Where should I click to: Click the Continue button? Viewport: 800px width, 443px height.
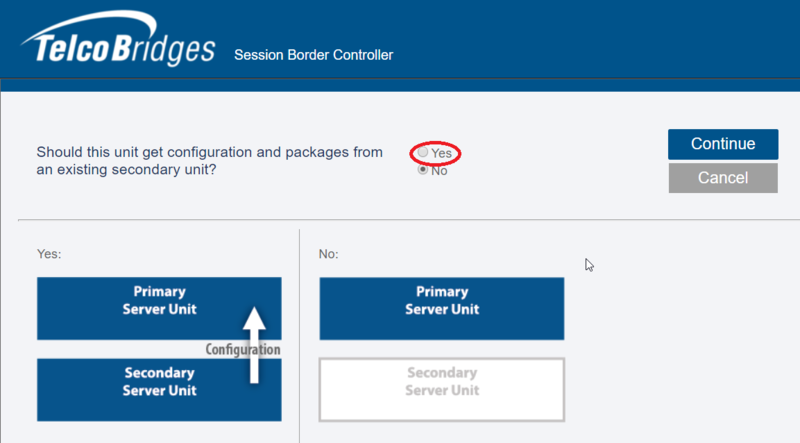point(723,144)
